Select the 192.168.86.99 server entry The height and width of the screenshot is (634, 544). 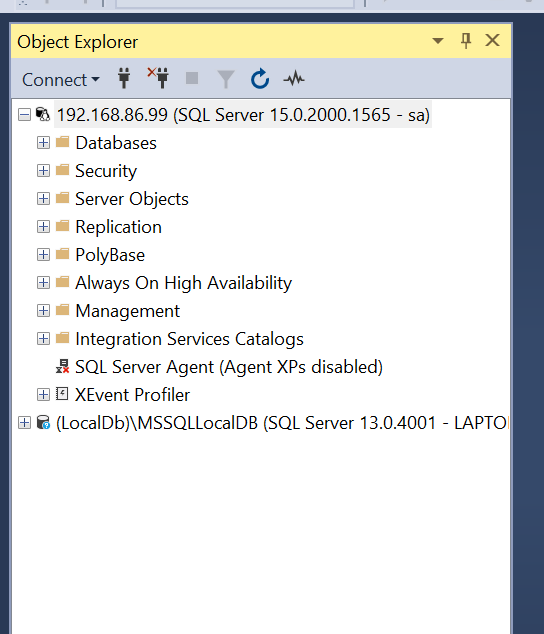pyautogui.click(x=243, y=115)
